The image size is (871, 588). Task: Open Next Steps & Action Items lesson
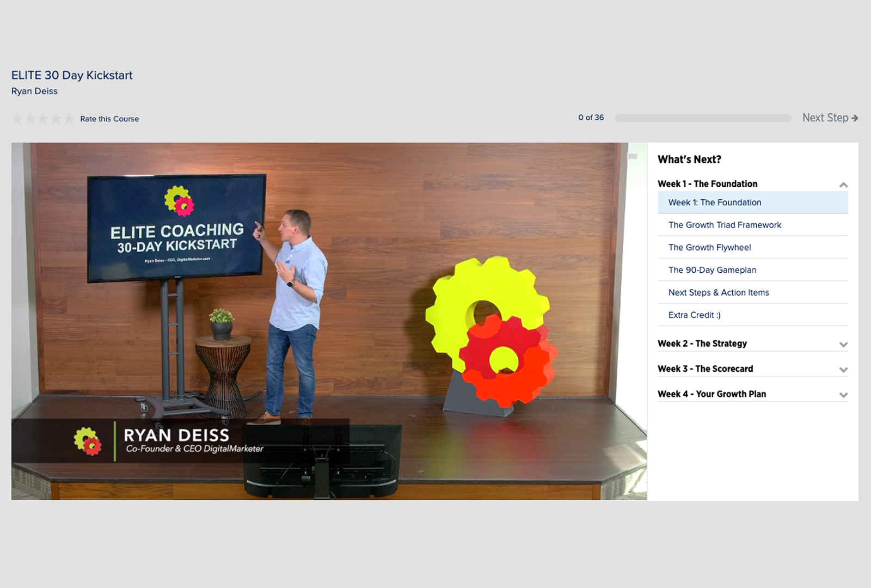click(x=753, y=292)
